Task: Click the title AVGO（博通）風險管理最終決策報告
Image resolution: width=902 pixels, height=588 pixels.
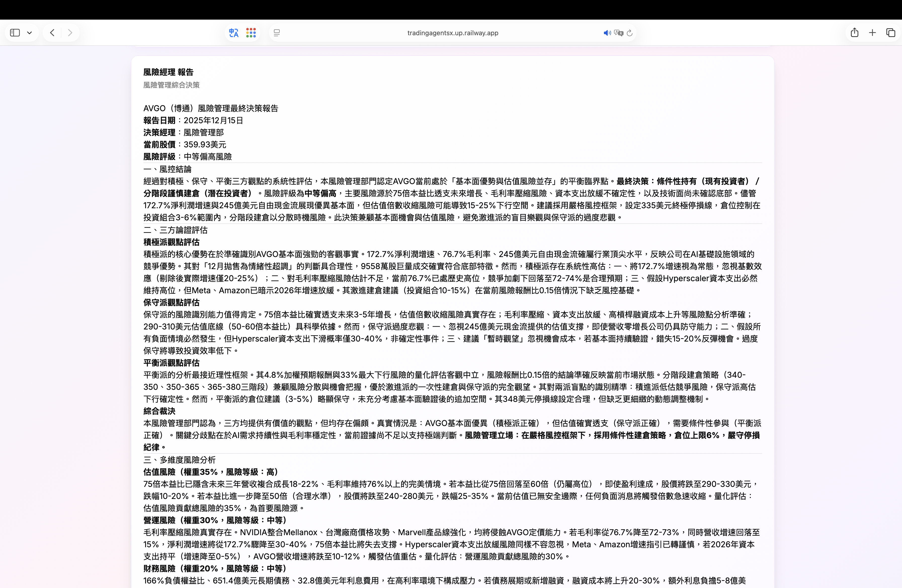Action: 211,108
